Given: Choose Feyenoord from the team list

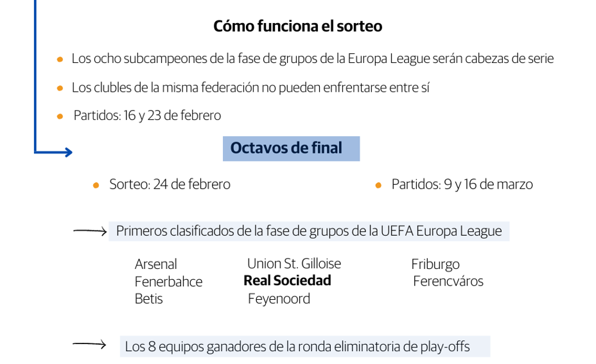Looking at the screenshot, I should (279, 299).
